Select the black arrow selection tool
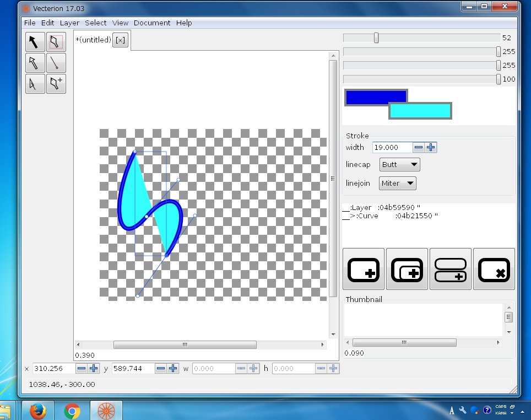Image resolution: width=531 pixels, height=420 pixels. (x=35, y=42)
